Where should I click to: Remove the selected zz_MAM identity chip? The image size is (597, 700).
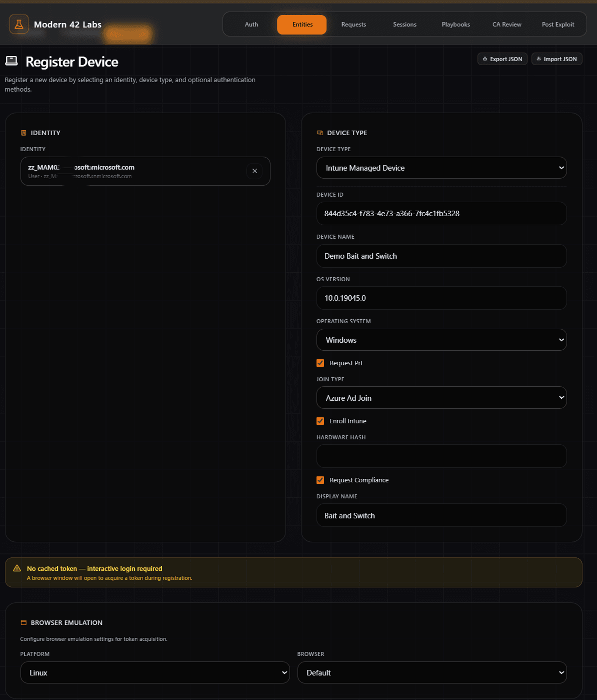(254, 171)
